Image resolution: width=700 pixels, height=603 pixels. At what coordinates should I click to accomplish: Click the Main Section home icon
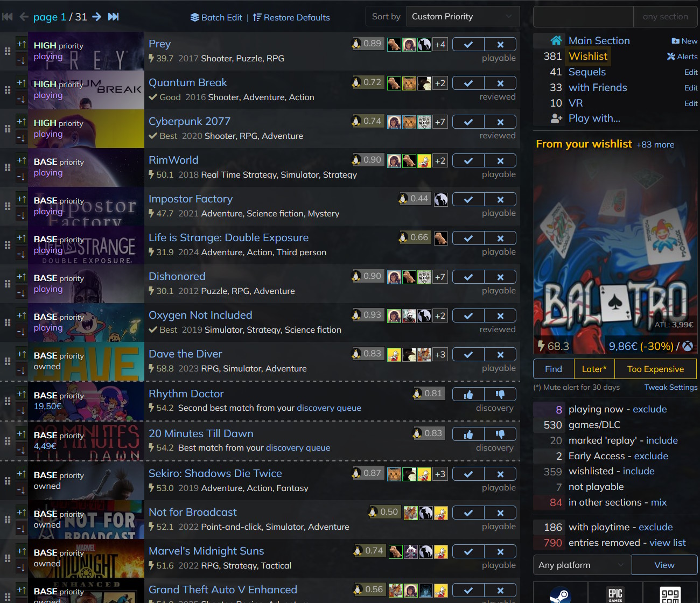tap(556, 40)
